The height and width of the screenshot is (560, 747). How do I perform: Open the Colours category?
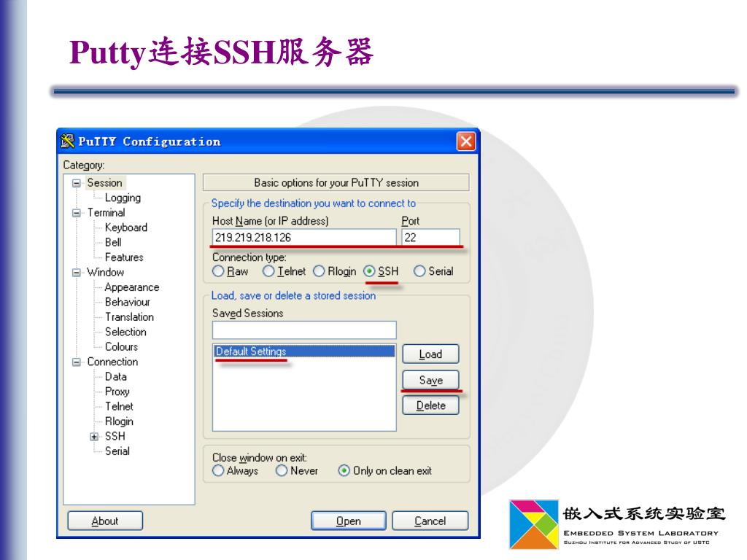pos(122,346)
